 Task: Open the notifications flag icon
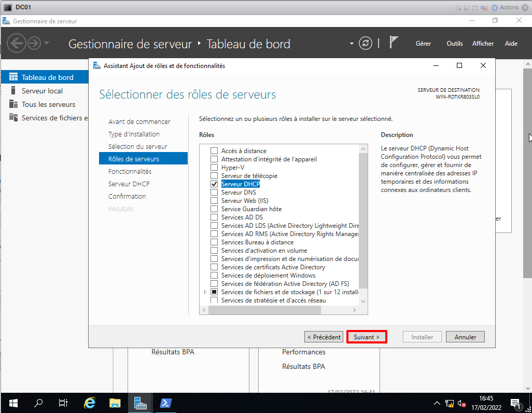(x=394, y=43)
